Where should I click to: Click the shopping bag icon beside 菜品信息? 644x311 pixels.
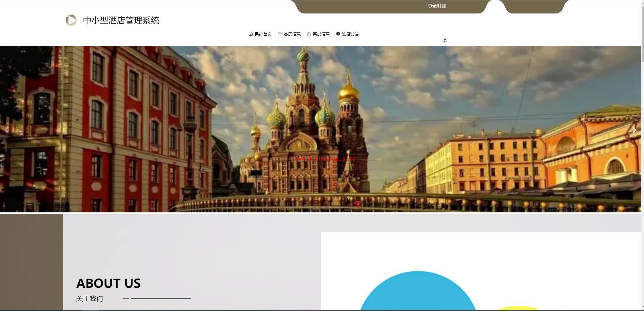tap(309, 34)
